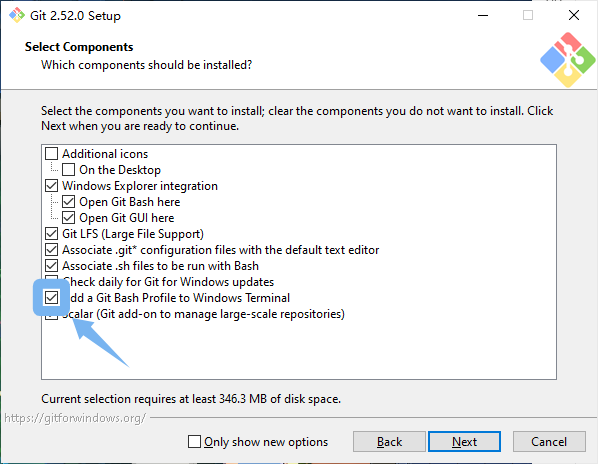The image size is (598, 464).
Task: Select the Scalar add-on label text
Action: pyautogui.click(x=204, y=314)
